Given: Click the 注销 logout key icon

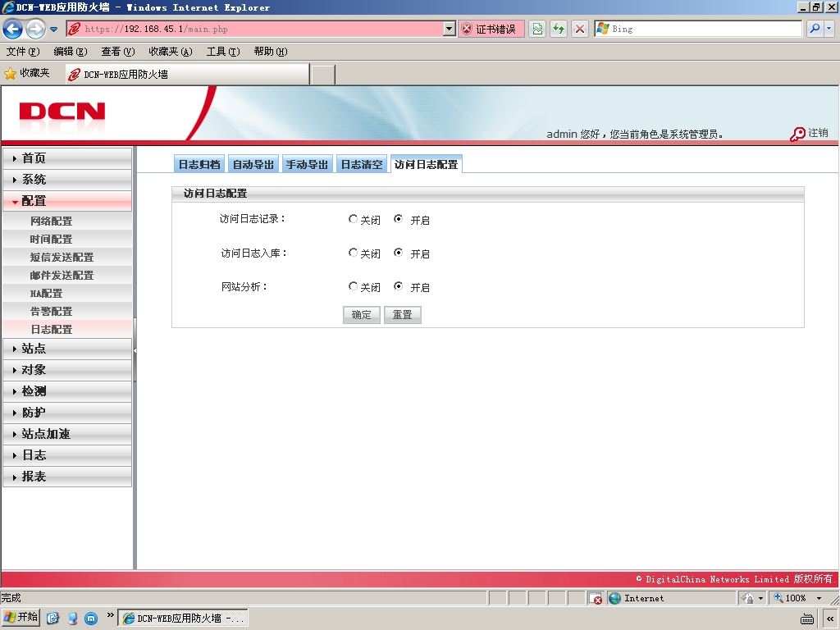Looking at the screenshot, I should (x=797, y=134).
